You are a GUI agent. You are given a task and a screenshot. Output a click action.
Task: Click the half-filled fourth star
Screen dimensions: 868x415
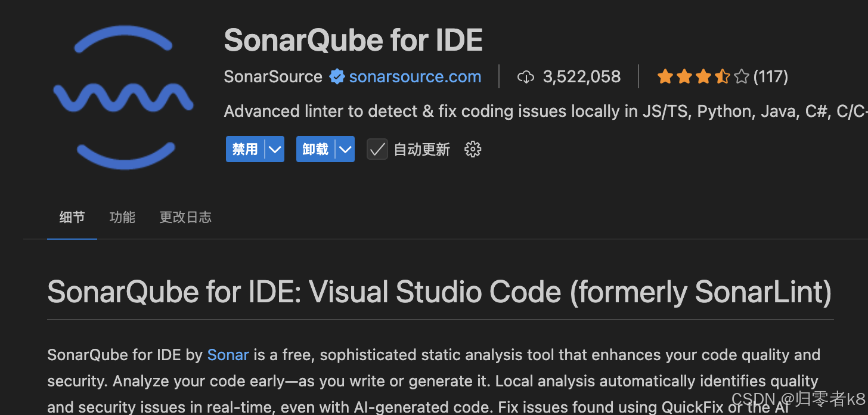click(722, 76)
